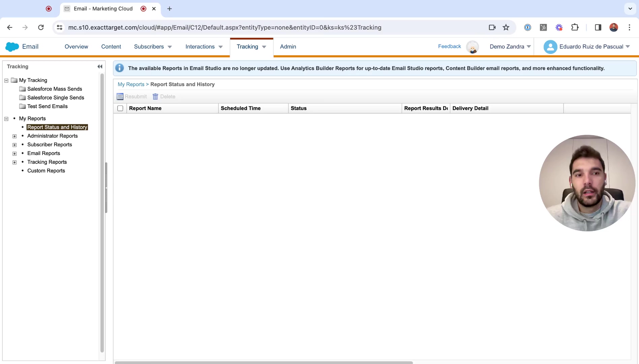Sort by Scheduled Time column
Image resolution: width=639 pixels, height=364 pixels.
click(x=253, y=109)
